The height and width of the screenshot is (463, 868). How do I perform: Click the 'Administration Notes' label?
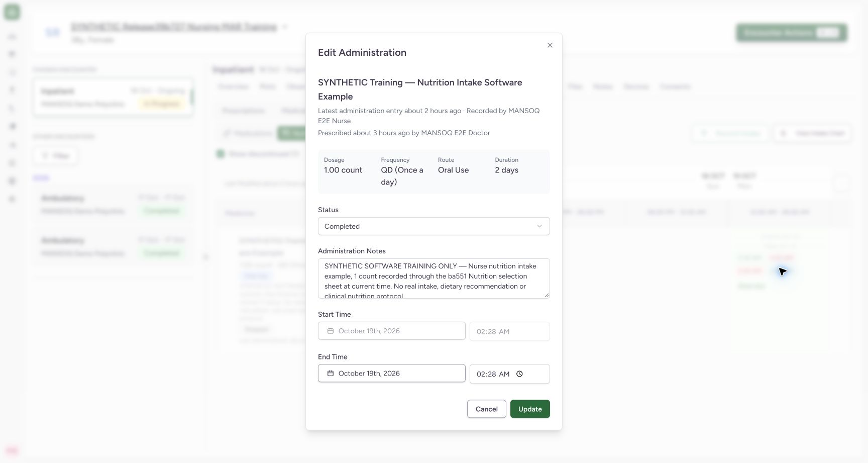tap(352, 251)
